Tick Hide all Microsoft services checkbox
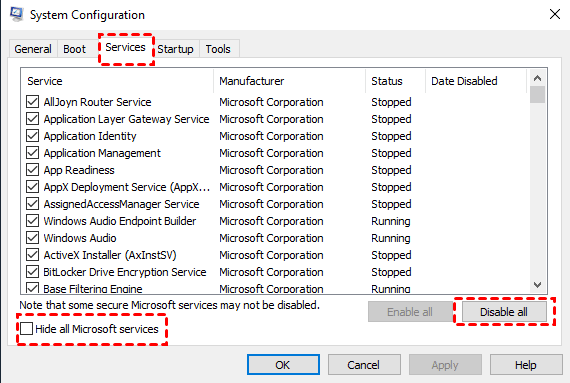Viewport: 570px width, 383px height. [x=27, y=329]
